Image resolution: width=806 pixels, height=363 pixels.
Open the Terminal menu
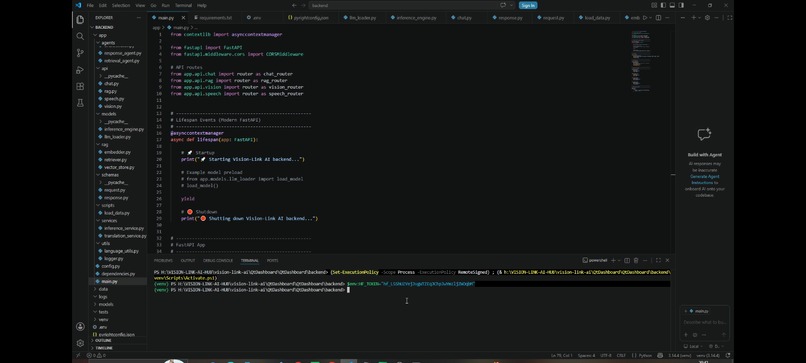(183, 5)
